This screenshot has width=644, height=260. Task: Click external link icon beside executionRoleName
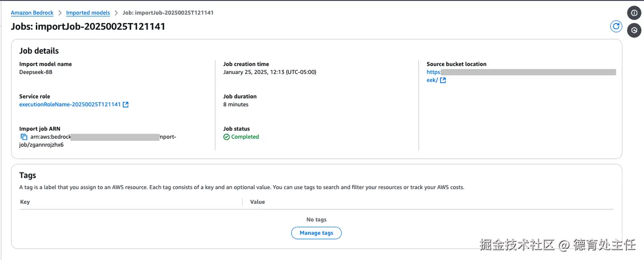tap(126, 105)
